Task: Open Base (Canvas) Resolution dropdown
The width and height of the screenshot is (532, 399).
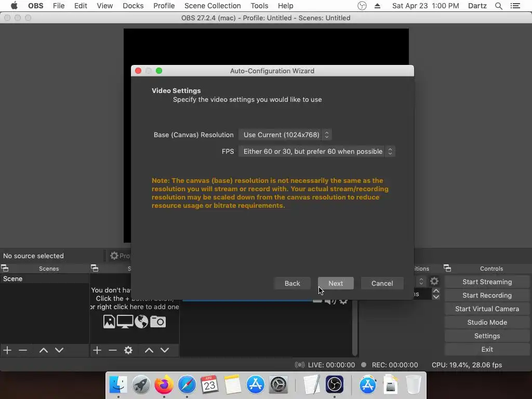Action: click(285, 135)
